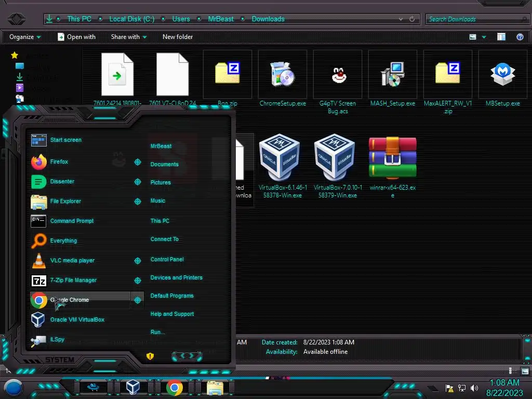Expand the address bar history dropdown
This screenshot has height=399, width=532.
pyautogui.click(x=401, y=19)
